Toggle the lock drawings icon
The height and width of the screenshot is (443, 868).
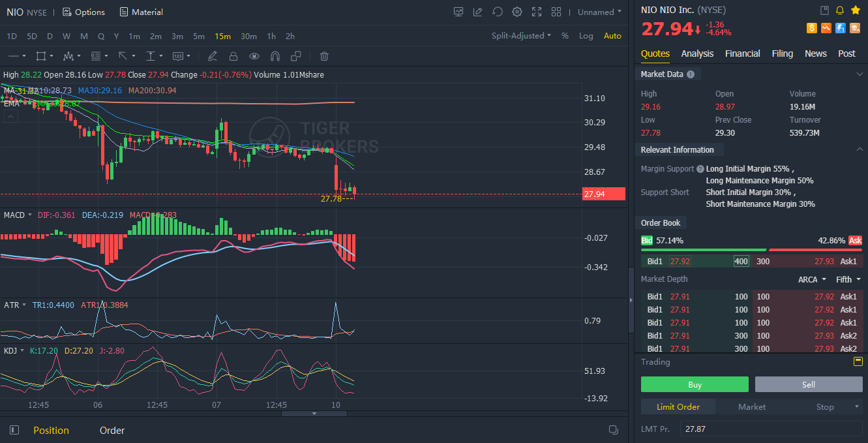(x=233, y=56)
